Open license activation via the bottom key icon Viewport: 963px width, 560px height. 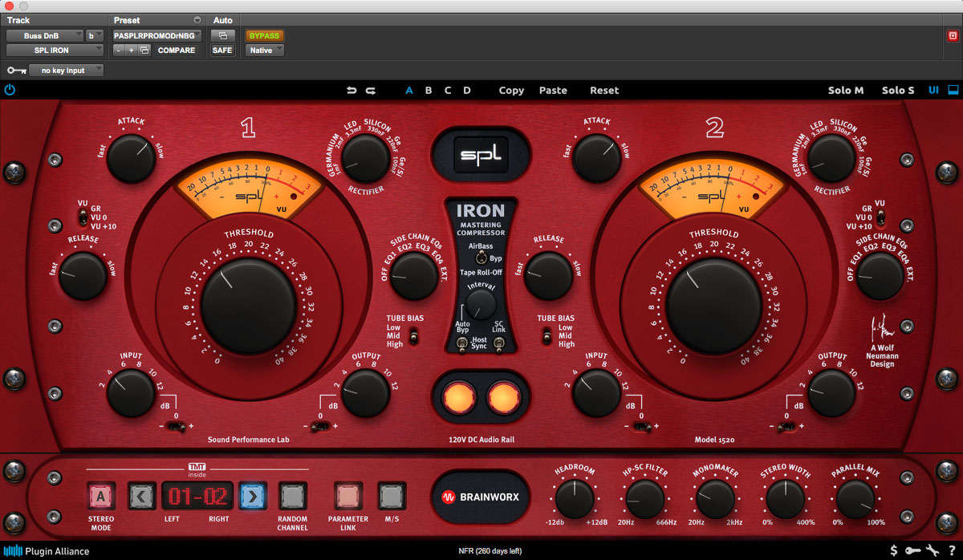913,550
